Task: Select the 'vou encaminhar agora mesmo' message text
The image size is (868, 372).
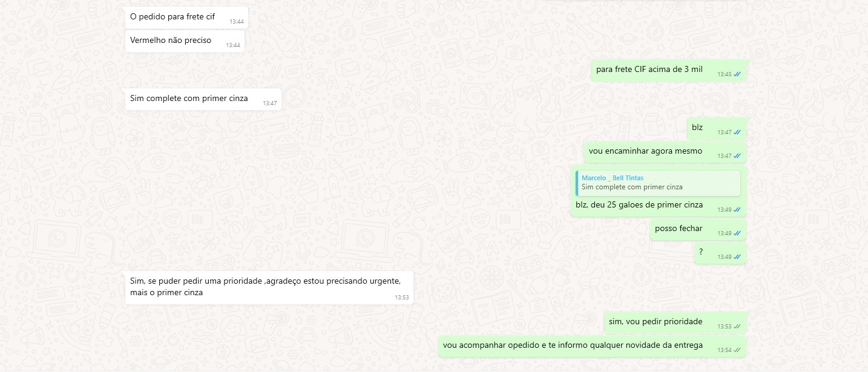Action: [645, 151]
